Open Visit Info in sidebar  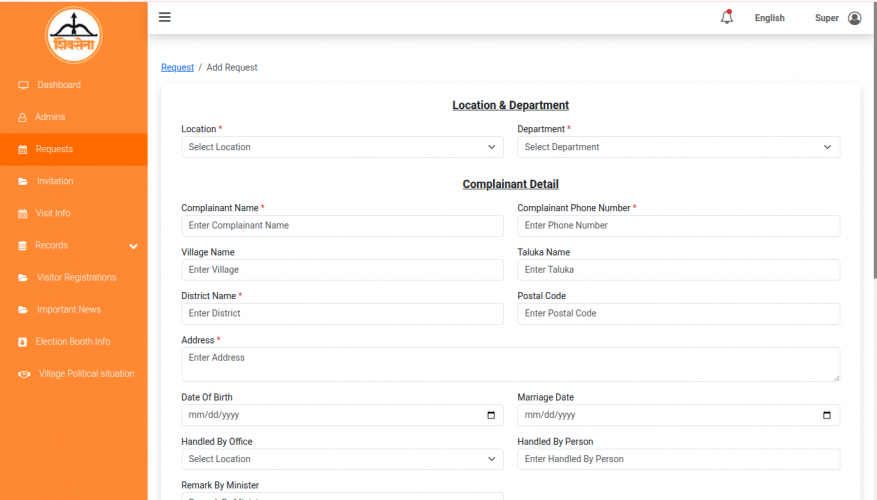pyautogui.click(x=74, y=213)
